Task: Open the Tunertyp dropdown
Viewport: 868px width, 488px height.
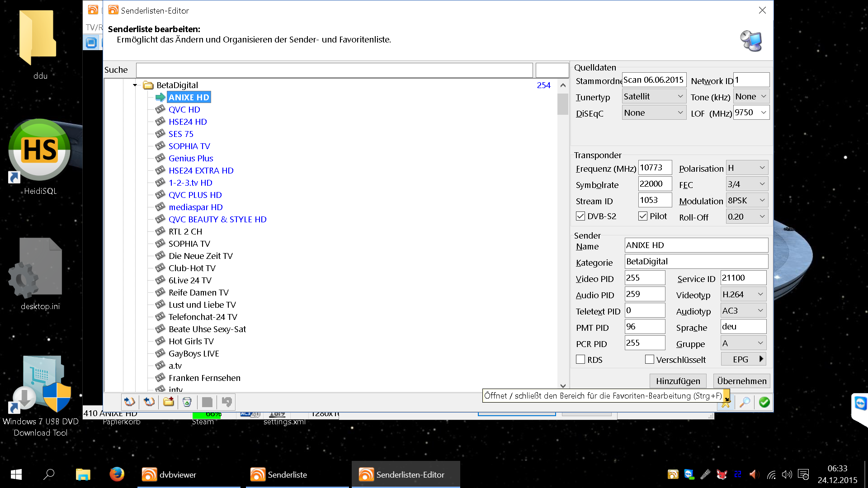Action: pos(654,96)
